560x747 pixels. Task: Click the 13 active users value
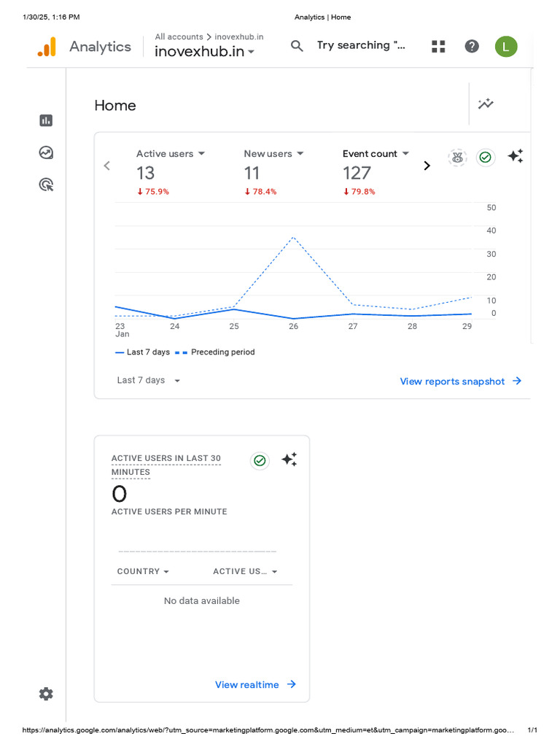click(x=145, y=173)
